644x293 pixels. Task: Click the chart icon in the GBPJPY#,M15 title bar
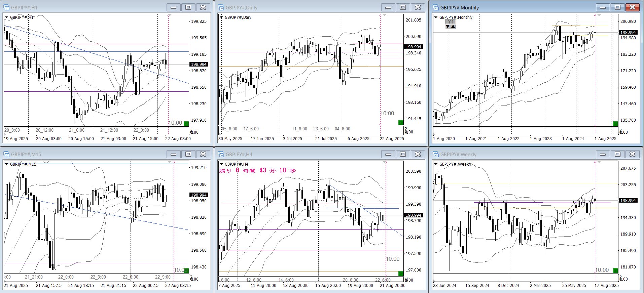point(6,154)
